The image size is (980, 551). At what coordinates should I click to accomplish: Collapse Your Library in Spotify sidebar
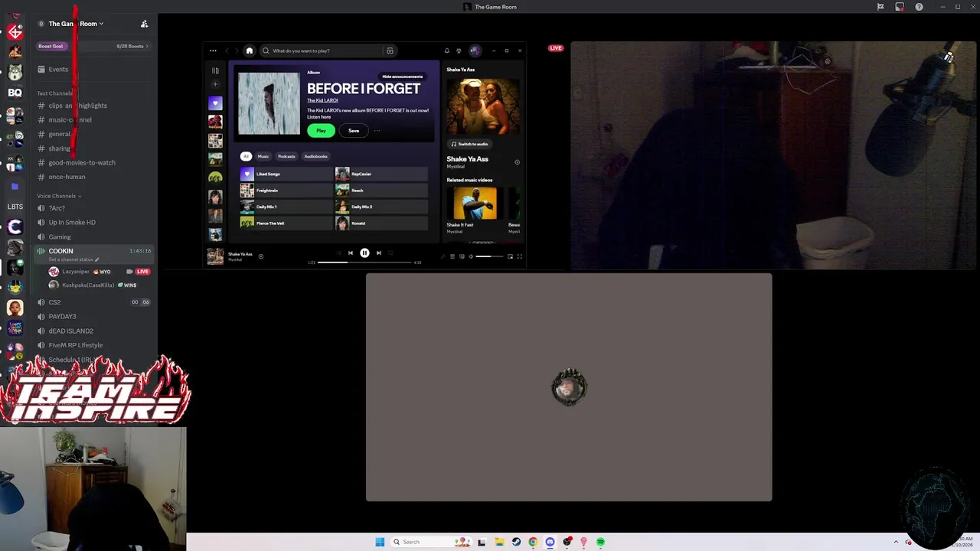215,70
